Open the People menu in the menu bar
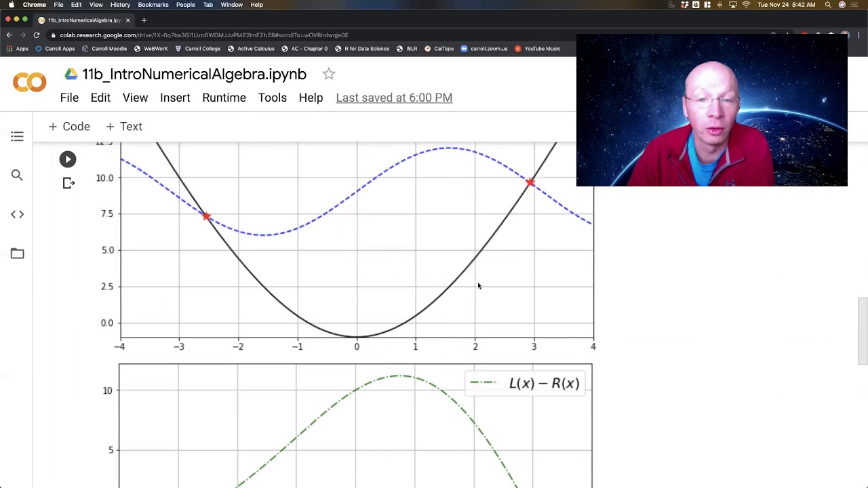Image resolution: width=868 pixels, height=488 pixels. (186, 5)
